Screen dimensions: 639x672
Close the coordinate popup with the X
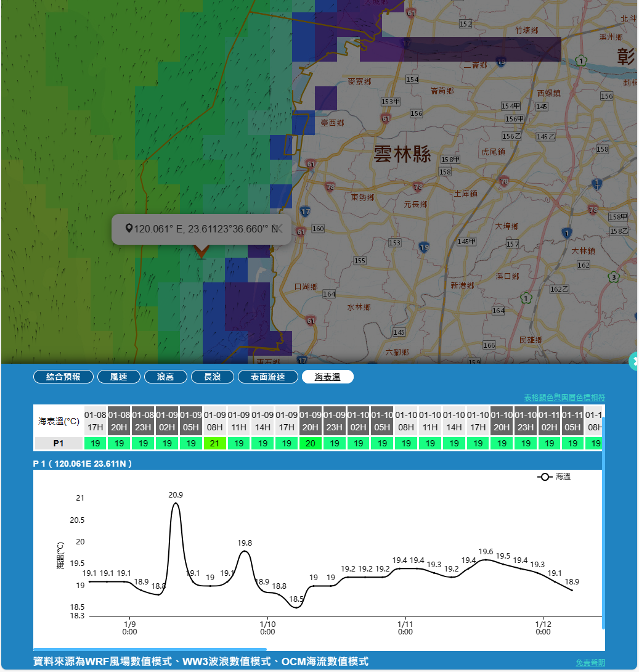coord(279,229)
